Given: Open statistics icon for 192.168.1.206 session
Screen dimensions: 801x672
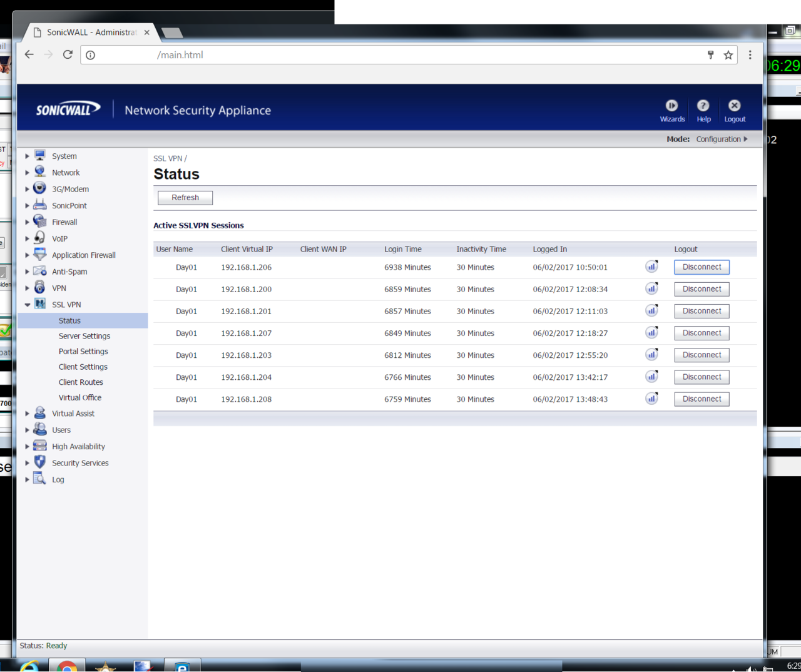Looking at the screenshot, I should pos(651,267).
